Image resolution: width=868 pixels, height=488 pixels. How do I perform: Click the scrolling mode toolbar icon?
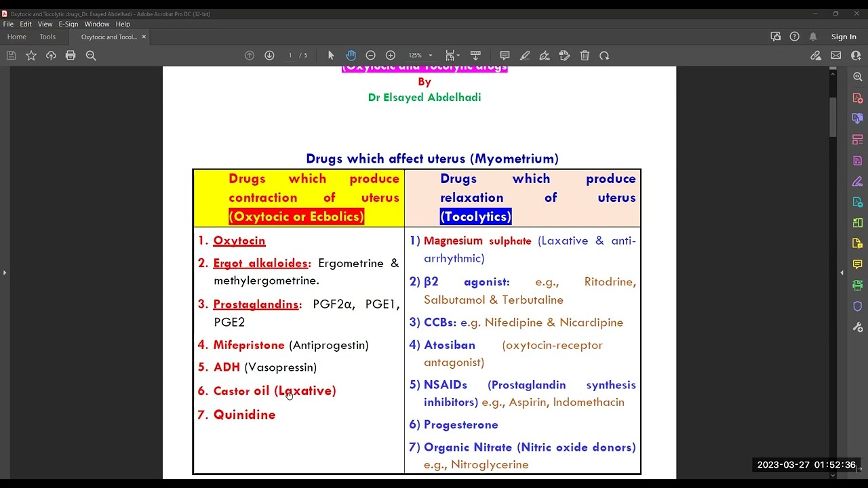click(475, 56)
